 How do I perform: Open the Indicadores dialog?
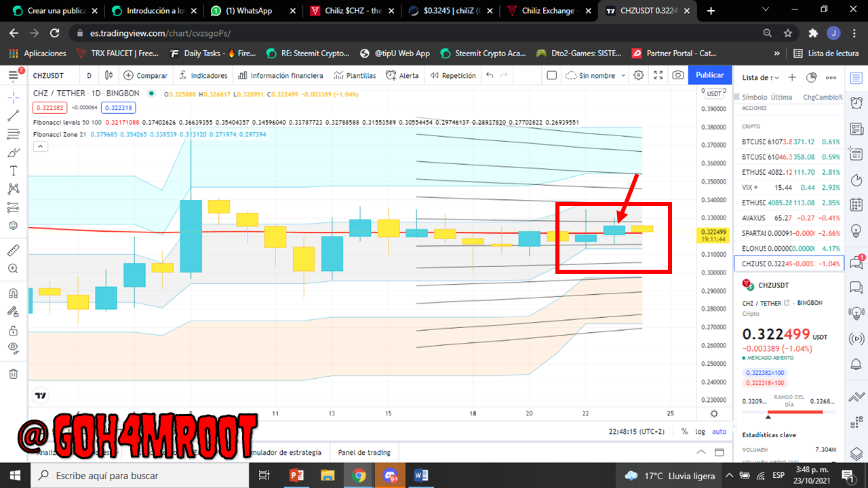203,75
